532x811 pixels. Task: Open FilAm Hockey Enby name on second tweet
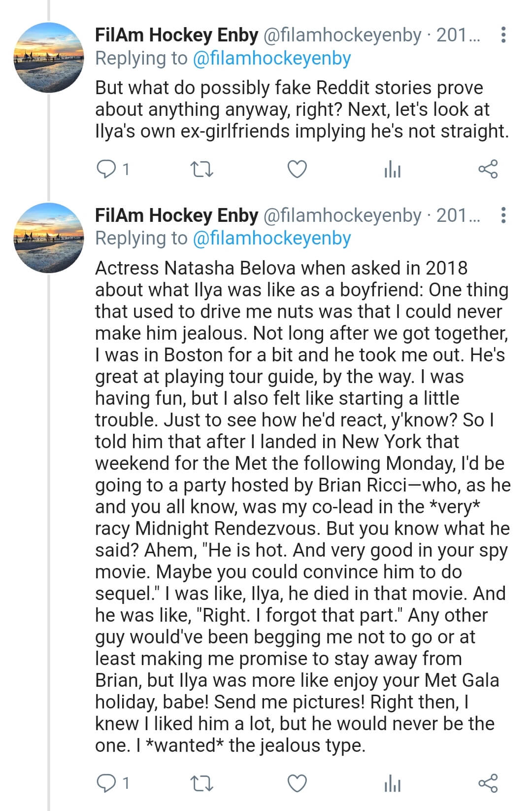pos(176,215)
